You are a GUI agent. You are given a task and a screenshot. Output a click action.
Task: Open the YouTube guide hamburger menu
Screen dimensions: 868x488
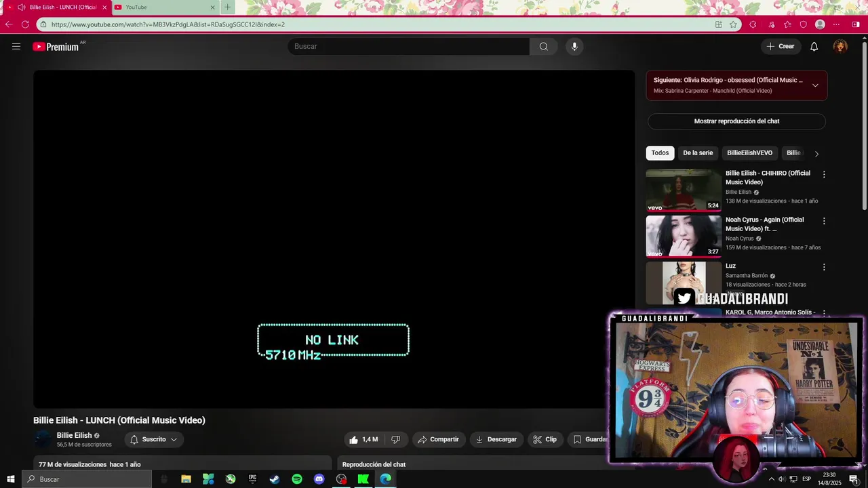[16, 46]
